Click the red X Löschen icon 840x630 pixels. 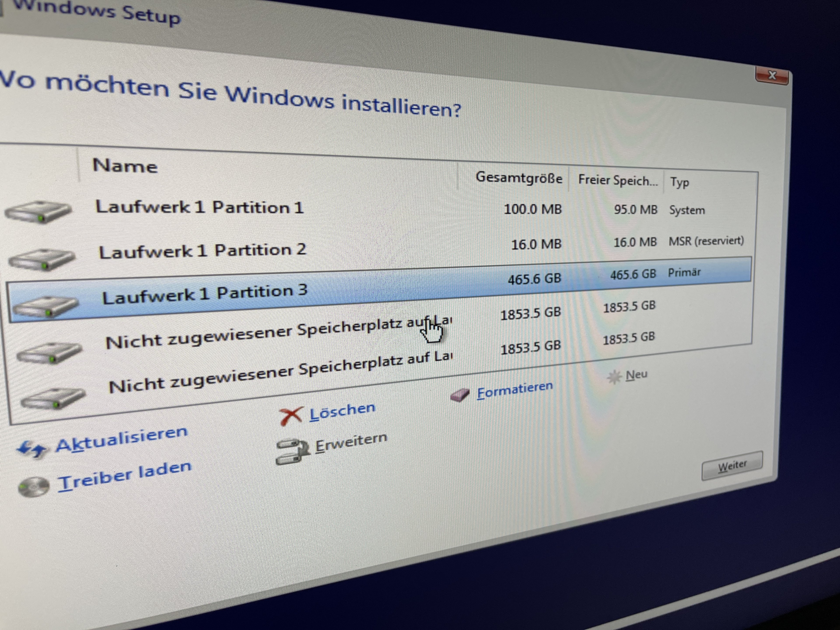click(x=291, y=416)
